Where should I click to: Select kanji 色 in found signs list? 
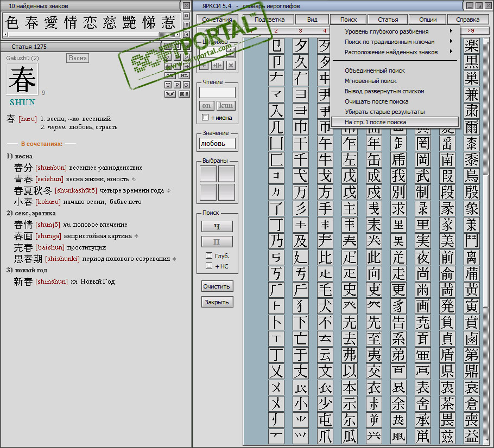point(12,22)
